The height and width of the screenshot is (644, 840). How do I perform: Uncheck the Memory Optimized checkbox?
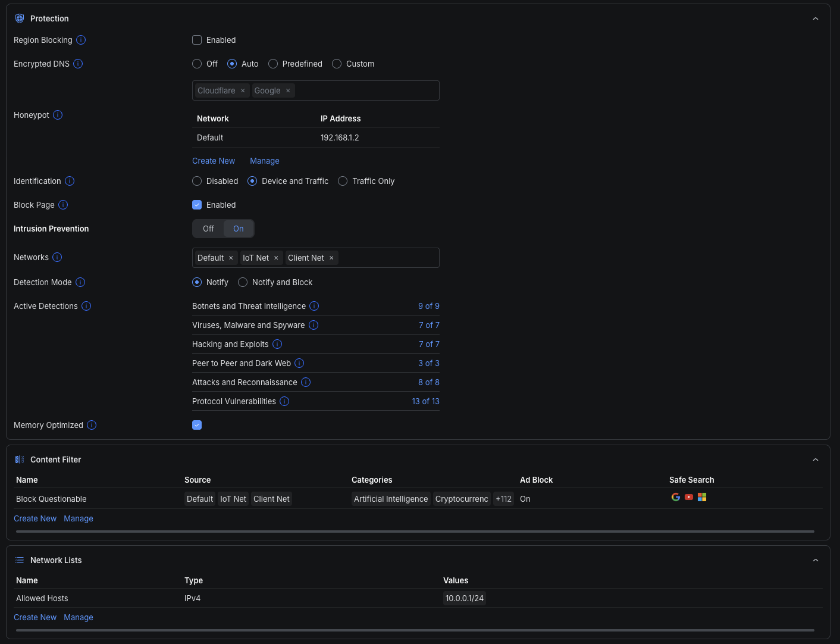[197, 424]
